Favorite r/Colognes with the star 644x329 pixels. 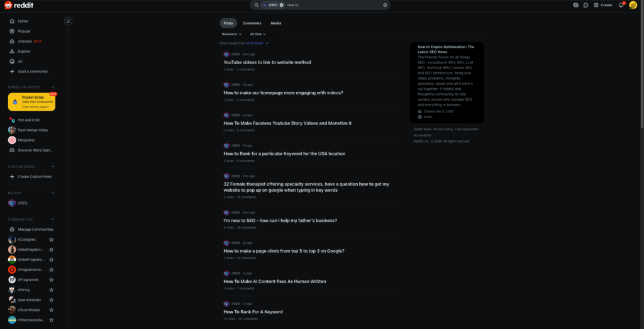coord(52,240)
